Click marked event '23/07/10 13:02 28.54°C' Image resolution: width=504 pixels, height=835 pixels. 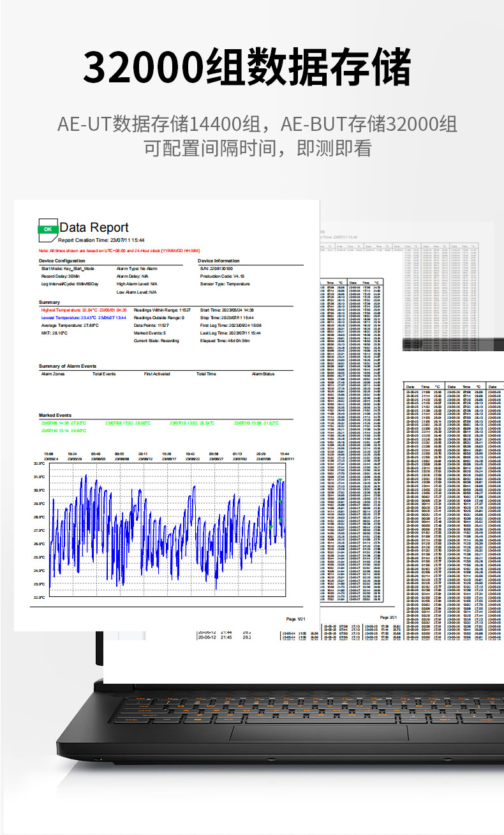point(191,423)
